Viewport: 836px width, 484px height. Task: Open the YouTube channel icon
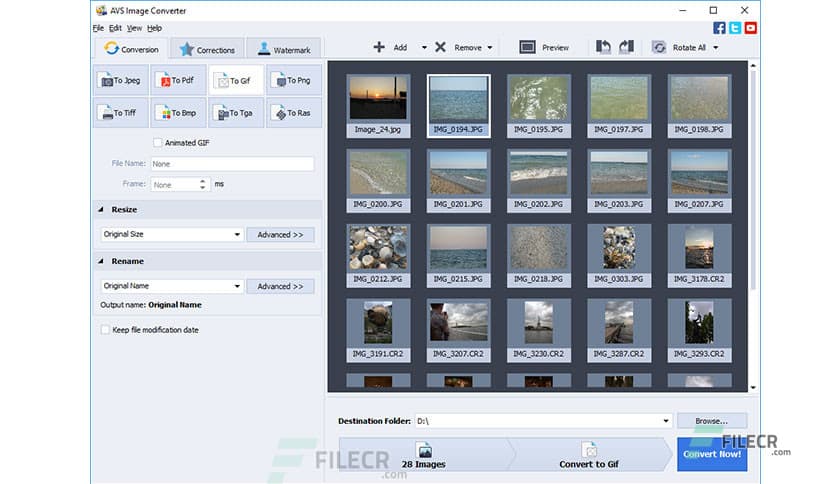[x=751, y=28]
